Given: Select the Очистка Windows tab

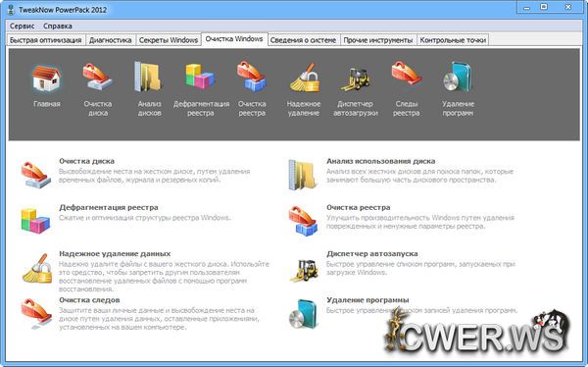Looking at the screenshot, I should coord(234,39).
